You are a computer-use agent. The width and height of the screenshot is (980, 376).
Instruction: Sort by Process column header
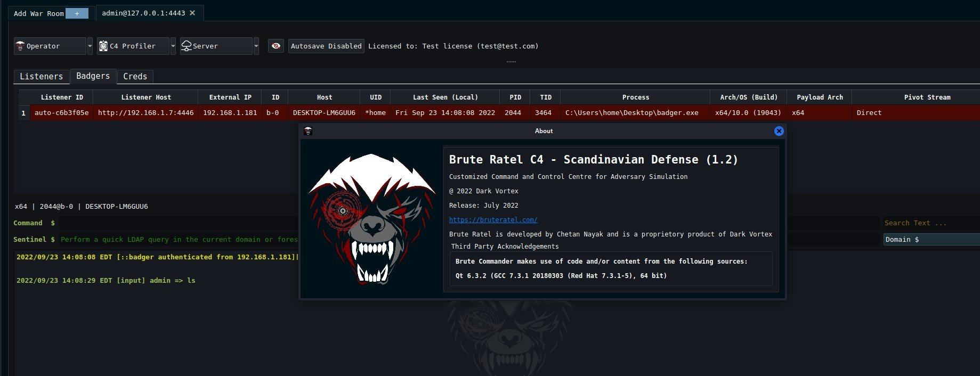pos(635,97)
